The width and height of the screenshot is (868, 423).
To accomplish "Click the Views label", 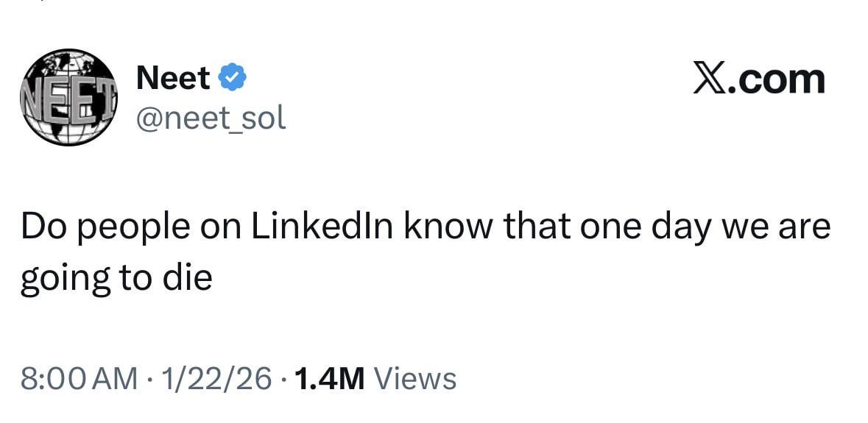I will 415,379.
